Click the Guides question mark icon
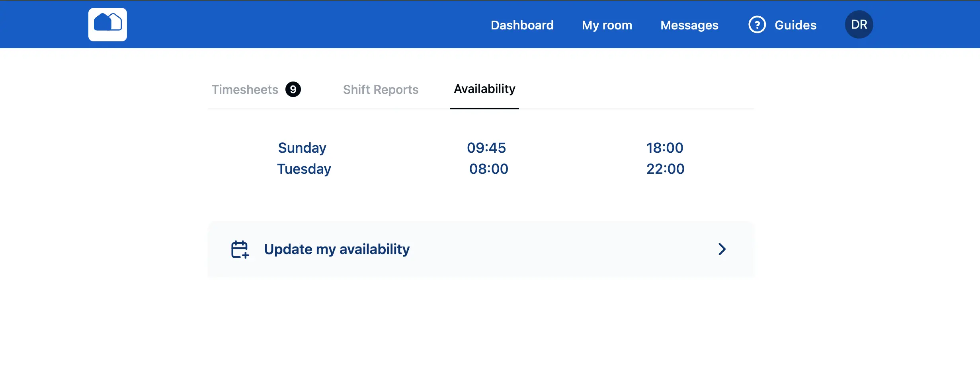980x373 pixels. pyautogui.click(x=757, y=25)
